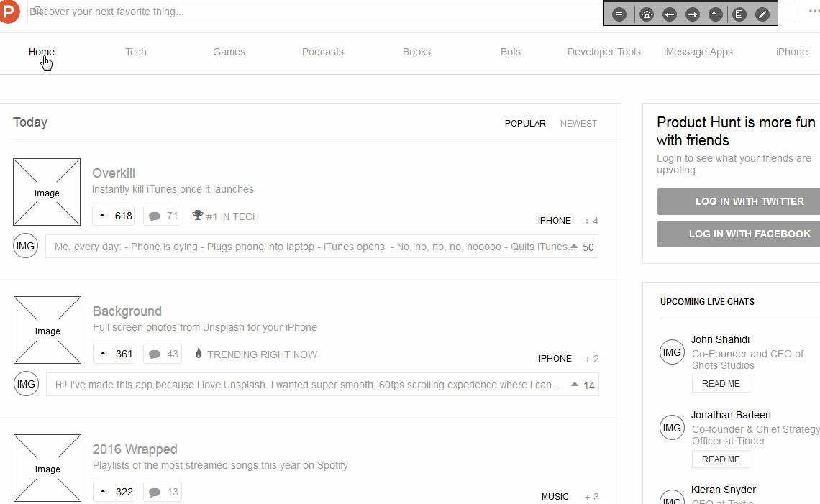Click READ ME under John Shahidi

721,384
